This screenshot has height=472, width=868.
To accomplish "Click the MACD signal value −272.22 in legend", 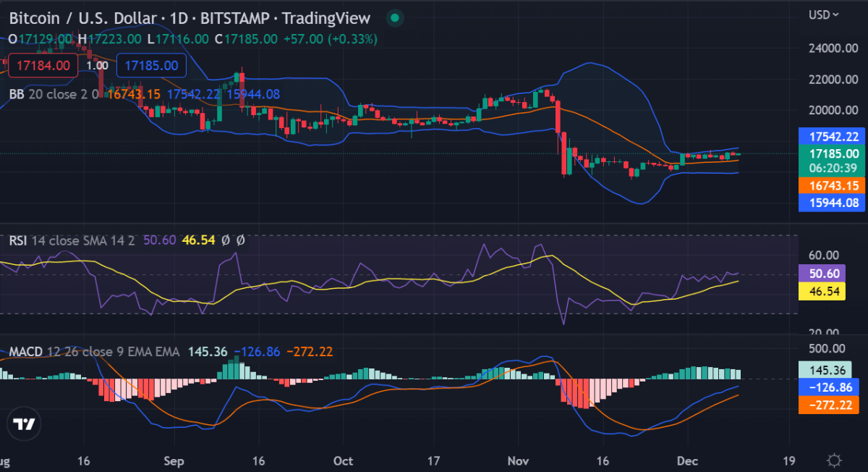I will [x=310, y=352].
